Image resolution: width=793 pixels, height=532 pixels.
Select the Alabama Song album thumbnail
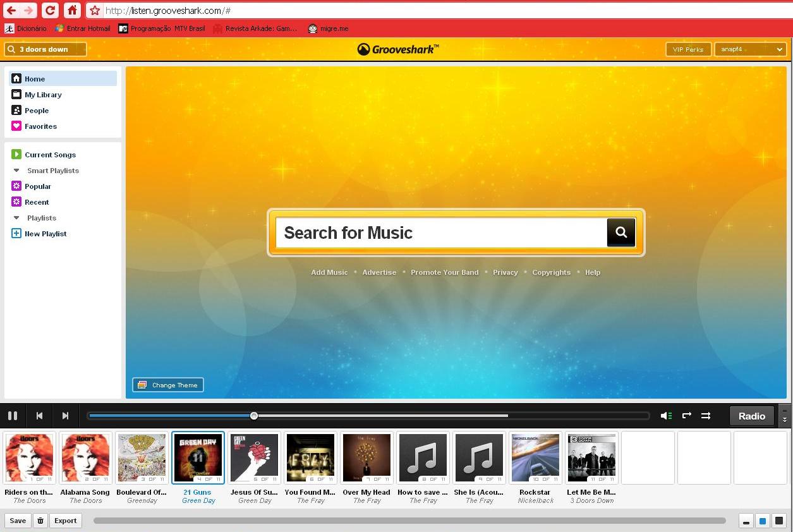[x=85, y=458]
